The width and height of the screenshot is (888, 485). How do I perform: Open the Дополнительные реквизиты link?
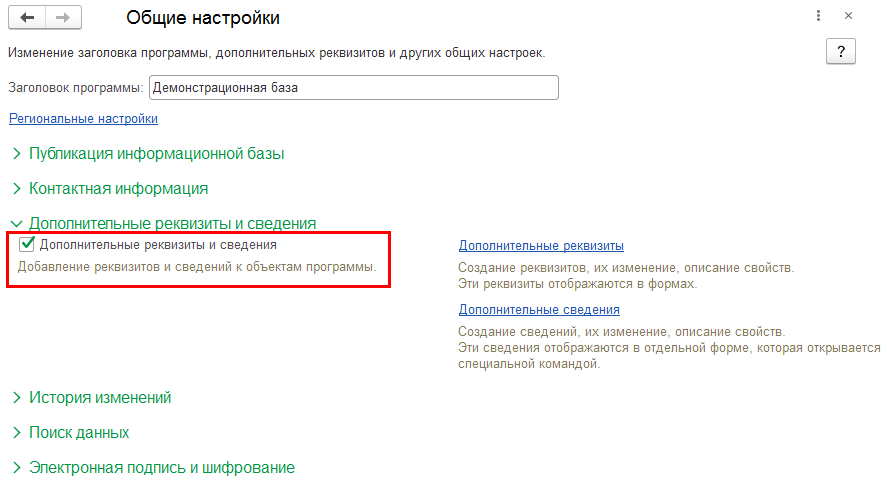point(541,245)
